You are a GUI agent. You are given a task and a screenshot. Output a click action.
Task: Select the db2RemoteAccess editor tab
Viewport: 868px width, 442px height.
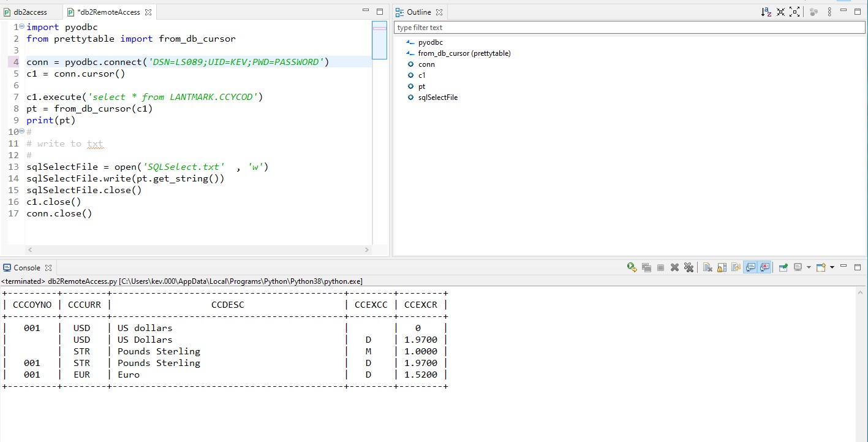click(108, 12)
